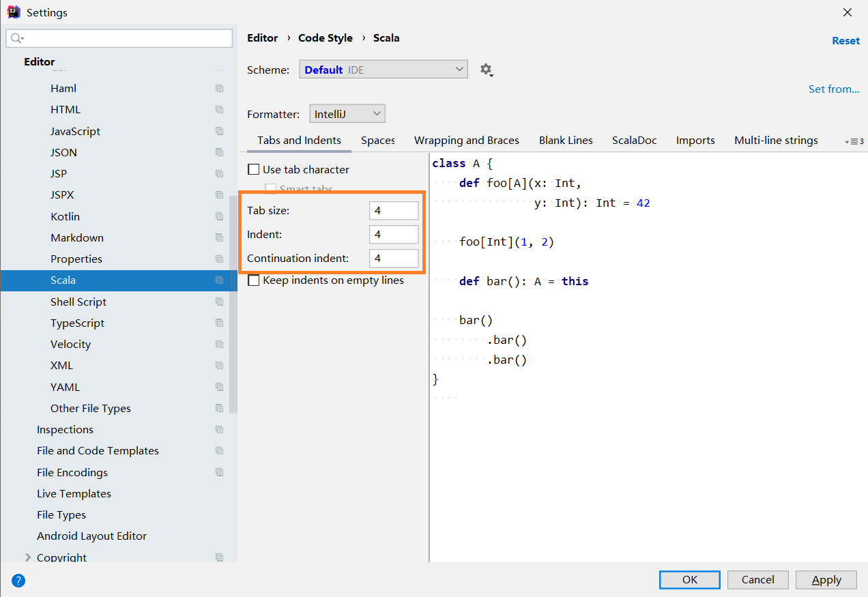This screenshot has width=868, height=597.
Task: Open the Scheme dropdown
Action: tap(384, 70)
